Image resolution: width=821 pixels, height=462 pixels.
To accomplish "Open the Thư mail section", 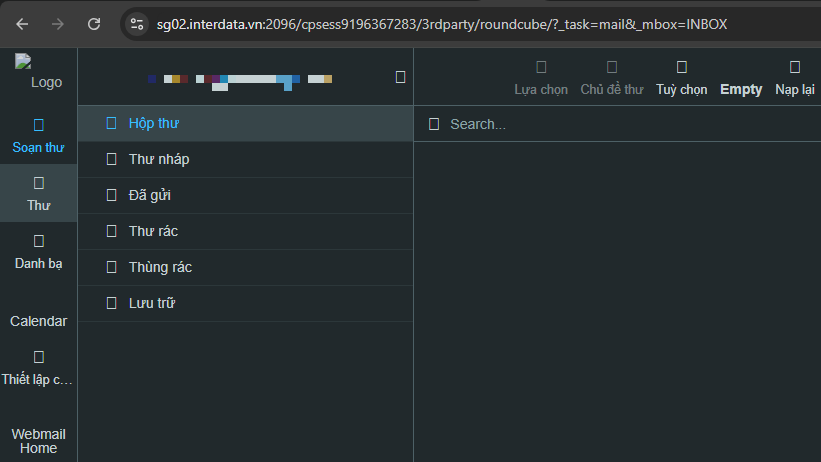I will [39, 193].
